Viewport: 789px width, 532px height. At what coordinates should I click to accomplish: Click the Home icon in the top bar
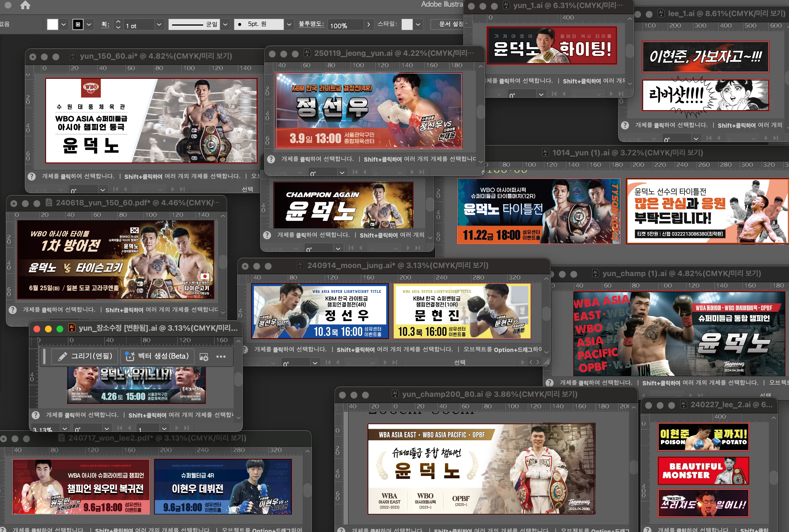25,5
